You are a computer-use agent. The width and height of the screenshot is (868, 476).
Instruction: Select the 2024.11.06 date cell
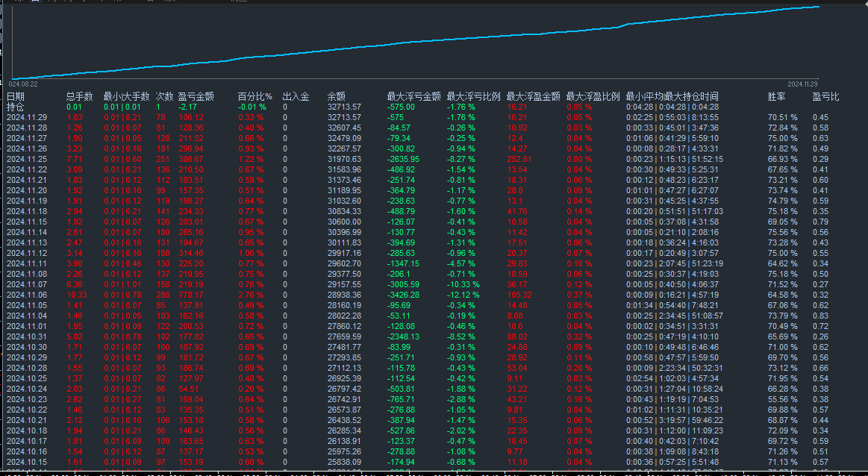tap(27, 295)
